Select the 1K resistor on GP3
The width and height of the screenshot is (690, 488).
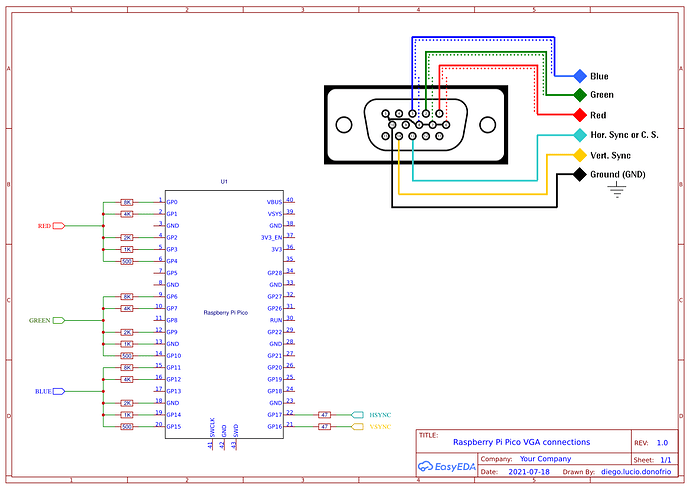pos(127,250)
